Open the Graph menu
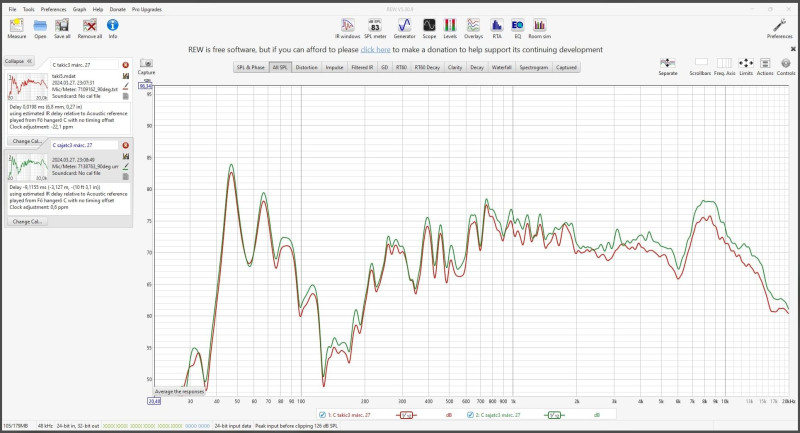The height and width of the screenshot is (433, 800). (80, 9)
